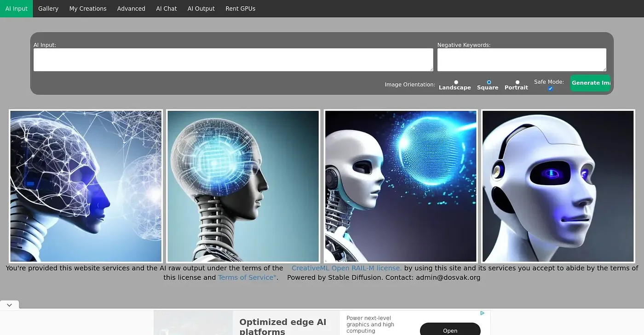Image resolution: width=644 pixels, height=335 pixels.
Task: Open the white robot face close-up image
Action: point(558,186)
